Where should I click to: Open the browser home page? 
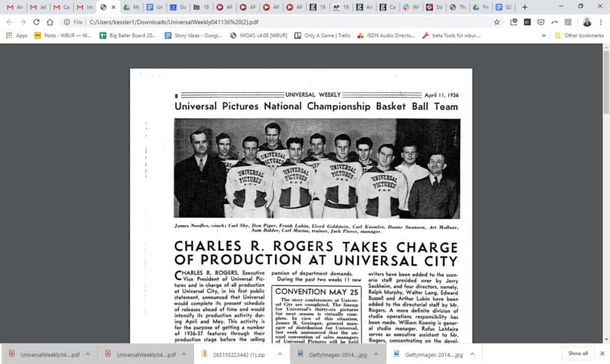coord(50,22)
